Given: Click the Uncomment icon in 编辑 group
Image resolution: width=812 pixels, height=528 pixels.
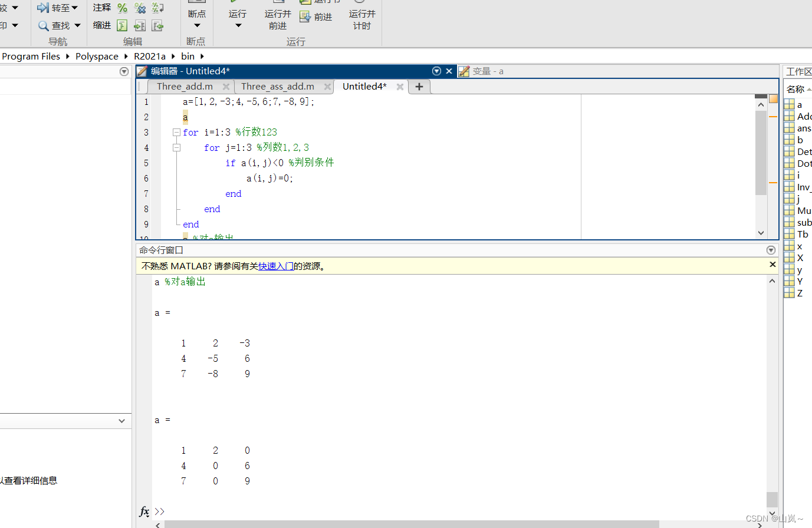Looking at the screenshot, I should pyautogui.click(x=140, y=8).
